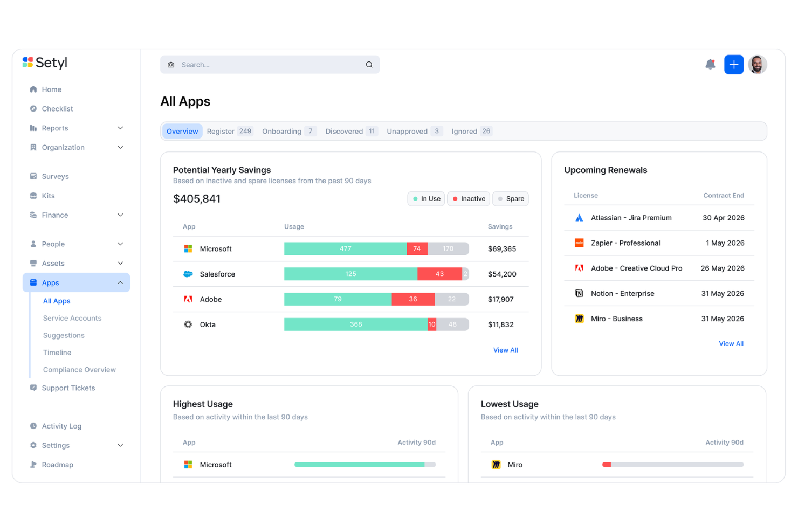Click the Miro Business logo in renewals

(579, 319)
